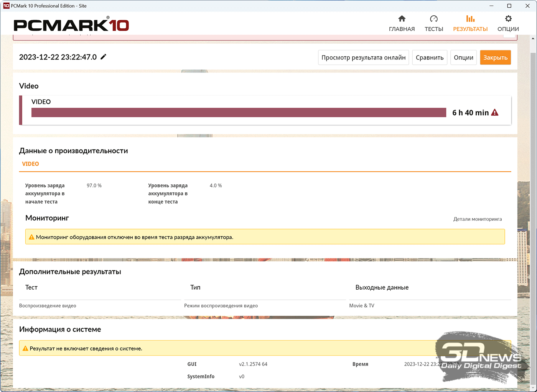Click the VIDEO battery life result bar

click(x=239, y=112)
